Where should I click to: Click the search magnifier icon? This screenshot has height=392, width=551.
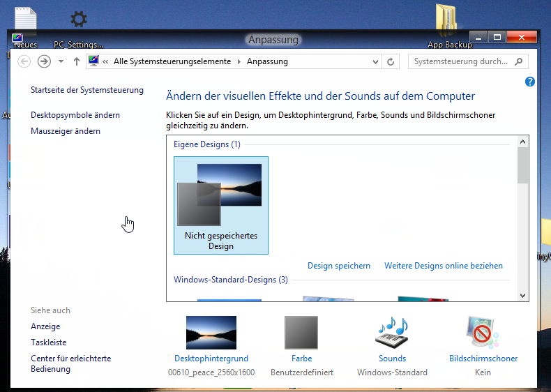[x=518, y=61]
